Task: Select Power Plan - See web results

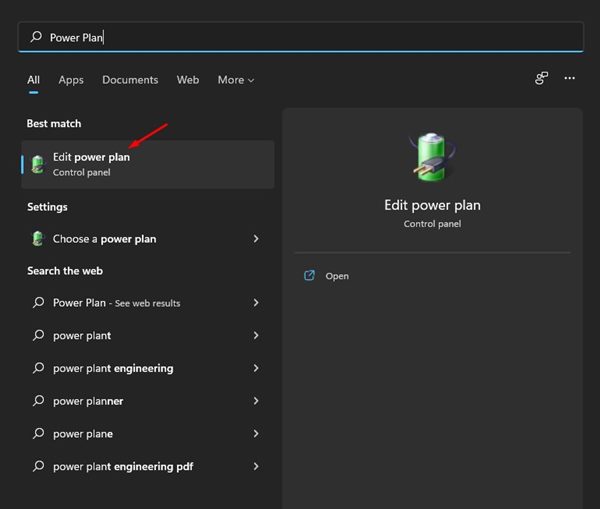Action: pos(145,303)
